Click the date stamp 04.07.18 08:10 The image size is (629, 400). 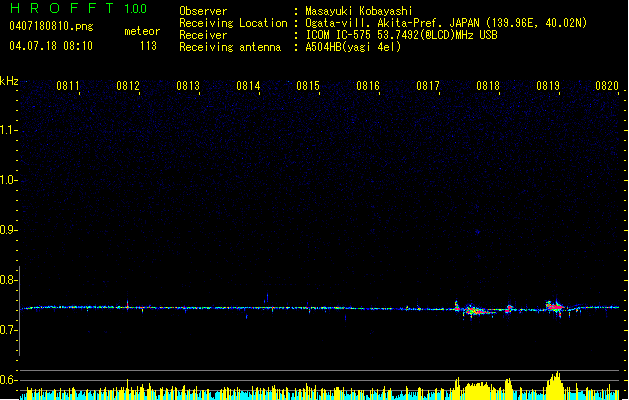point(51,46)
